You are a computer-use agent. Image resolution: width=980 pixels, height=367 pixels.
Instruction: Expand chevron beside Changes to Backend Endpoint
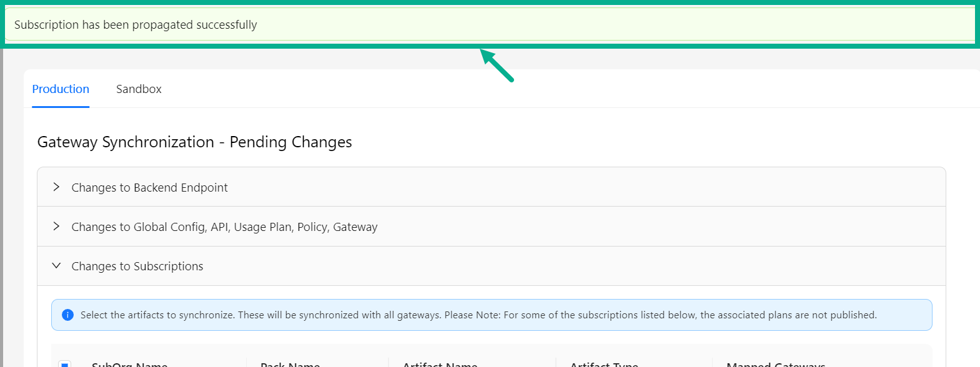(x=56, y=187)
